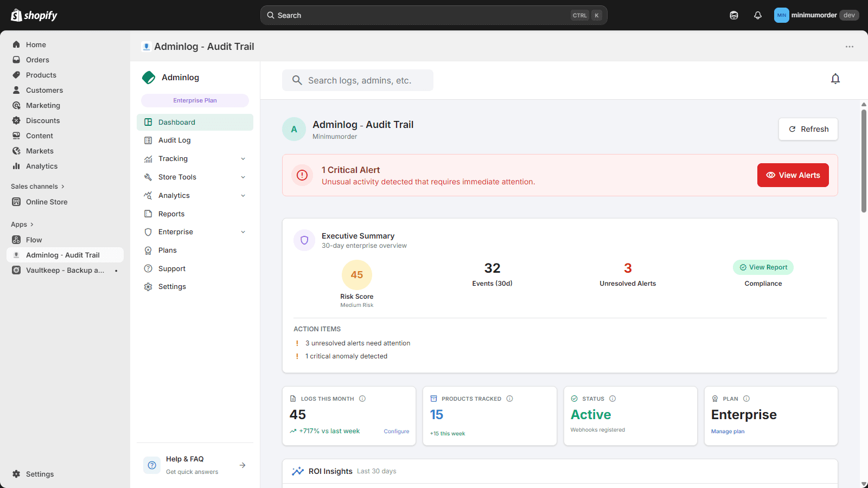Screen dimensions: 868x488
Task: Click the Shopify top Search bar
Action: [x=434, y=15]
